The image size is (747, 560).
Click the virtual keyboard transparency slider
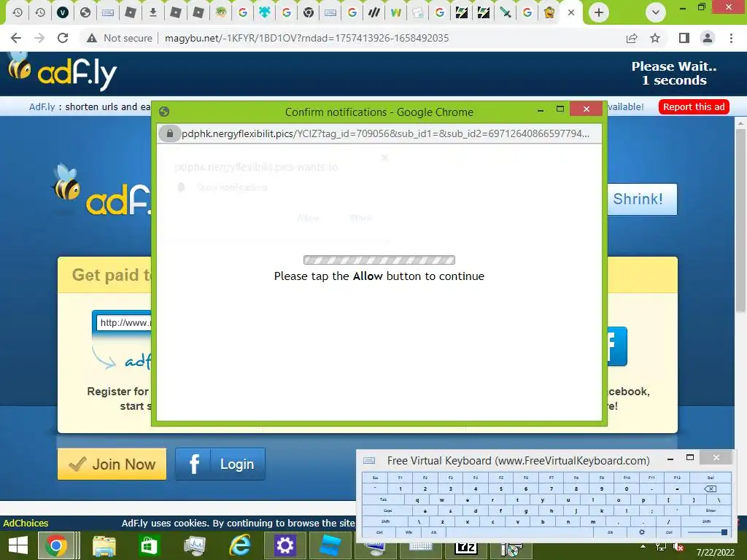[x=708, y=532]
